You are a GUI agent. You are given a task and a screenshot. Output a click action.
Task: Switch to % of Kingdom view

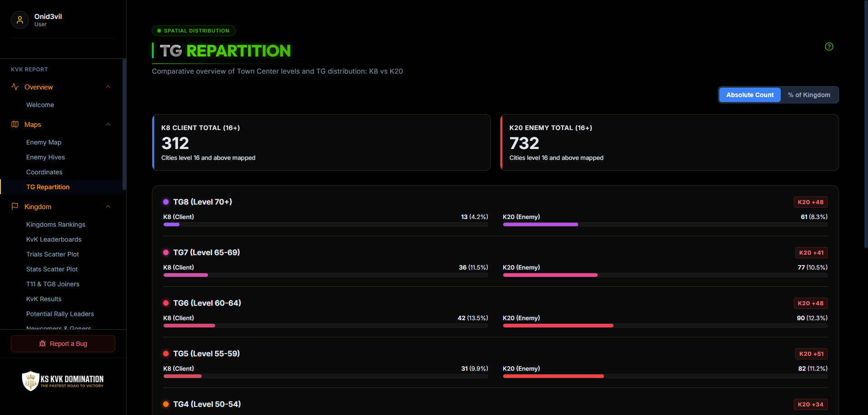coord(809,95)
